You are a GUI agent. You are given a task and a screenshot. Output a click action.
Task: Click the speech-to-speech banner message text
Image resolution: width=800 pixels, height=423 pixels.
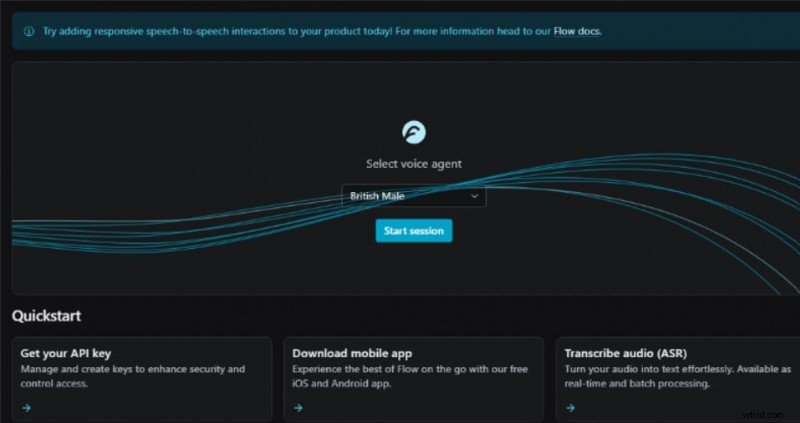[x=290, y=31]
